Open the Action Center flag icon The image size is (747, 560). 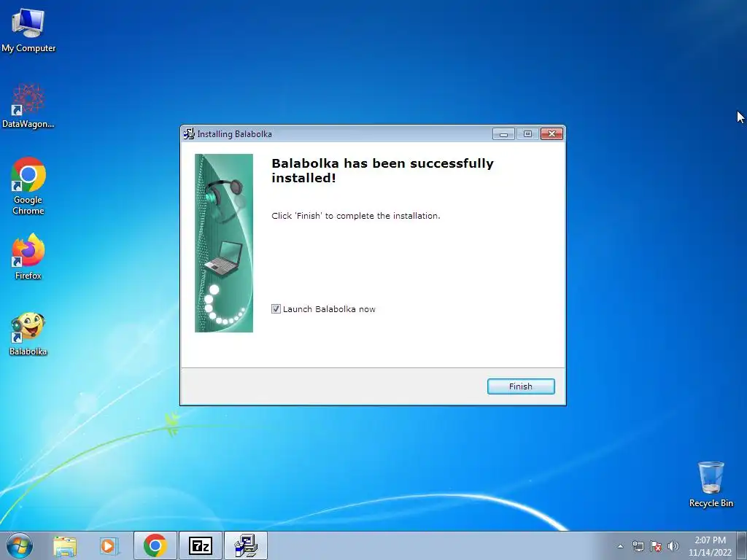[656, 546]
